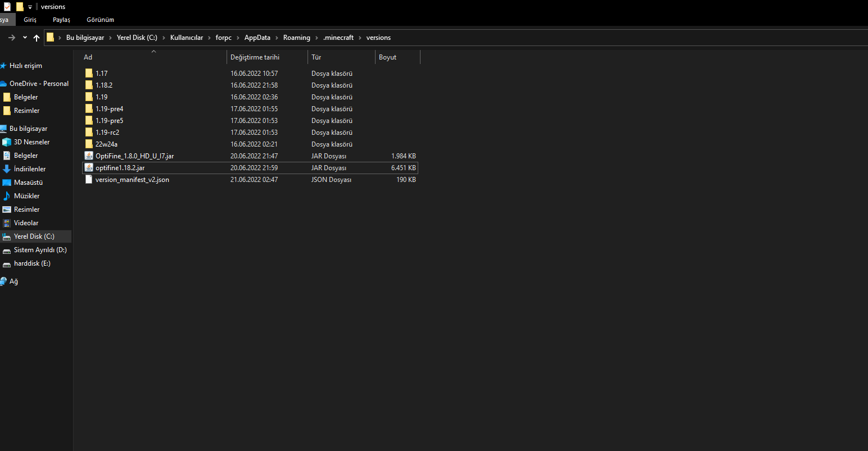Click the Ağ network icon
Image resolution: width=868 pixels, height=451 pixels.
[x=3, y=281]
